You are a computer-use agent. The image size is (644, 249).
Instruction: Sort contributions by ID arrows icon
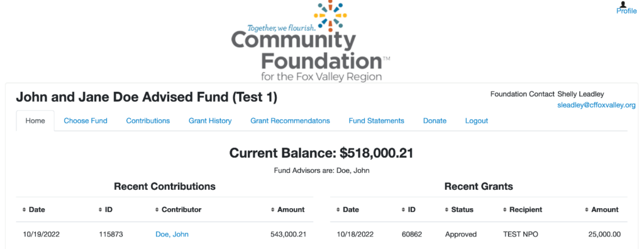point(101,209)
